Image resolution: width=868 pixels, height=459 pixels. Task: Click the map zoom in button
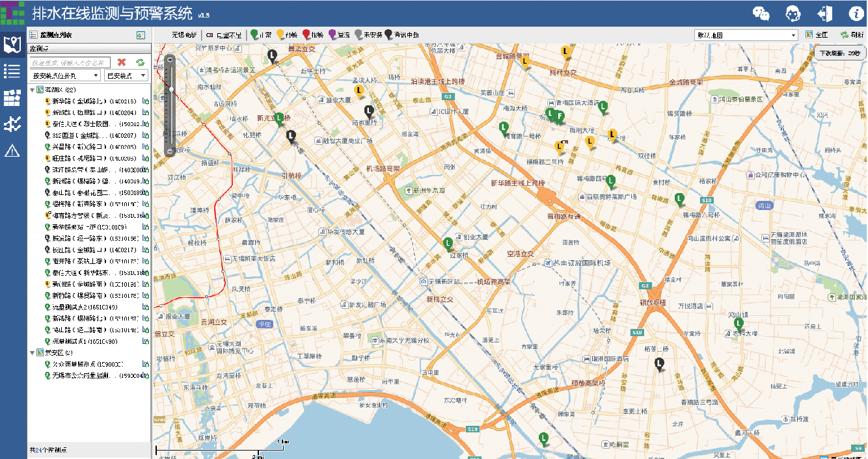(170, 60)
